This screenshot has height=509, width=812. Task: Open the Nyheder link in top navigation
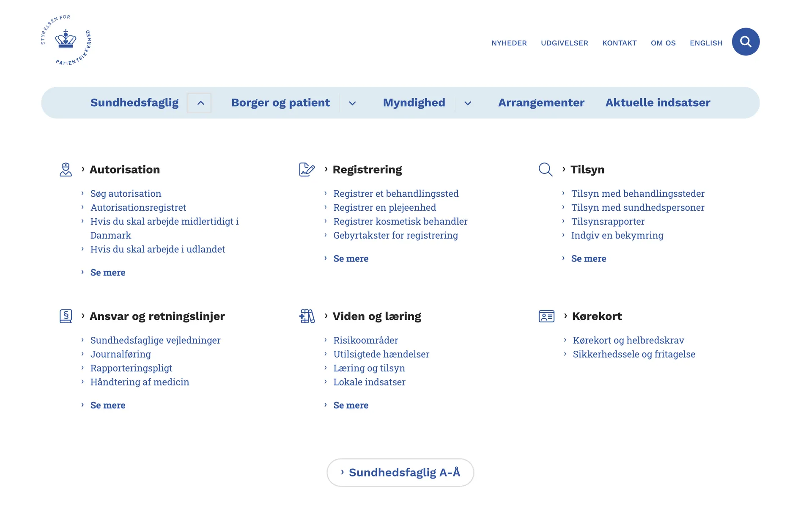click(509, 43)
